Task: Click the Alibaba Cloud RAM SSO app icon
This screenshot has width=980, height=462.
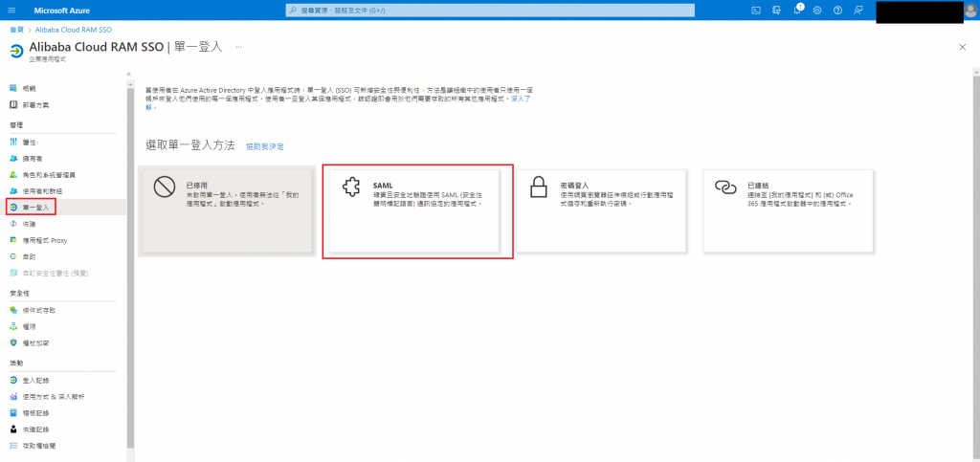Action: tap(16, 52)
